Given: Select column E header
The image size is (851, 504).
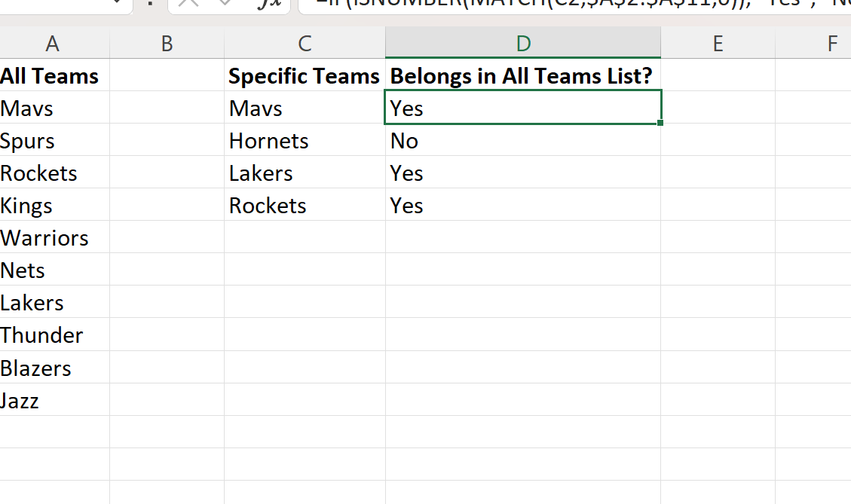Looking at the screenshot, I should tap(718, 44).
